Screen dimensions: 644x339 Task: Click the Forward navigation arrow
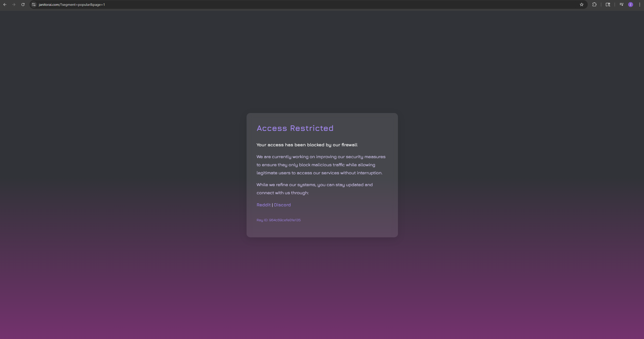pyautogui.click(x=14, y=5)
